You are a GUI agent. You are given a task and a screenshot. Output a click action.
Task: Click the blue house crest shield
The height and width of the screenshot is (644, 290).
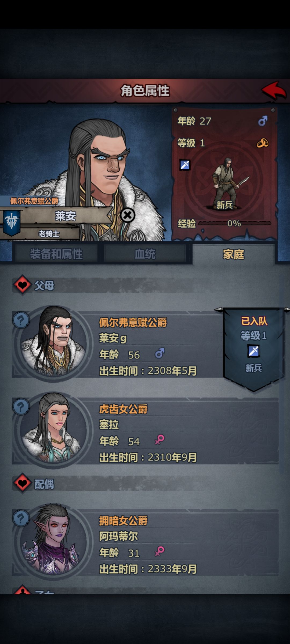12,222
